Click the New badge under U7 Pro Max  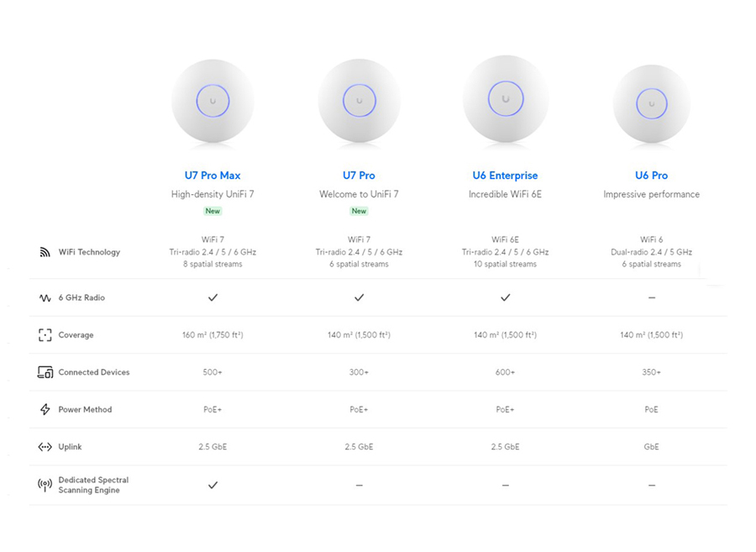pyautogui.click(x=213, y=211)
